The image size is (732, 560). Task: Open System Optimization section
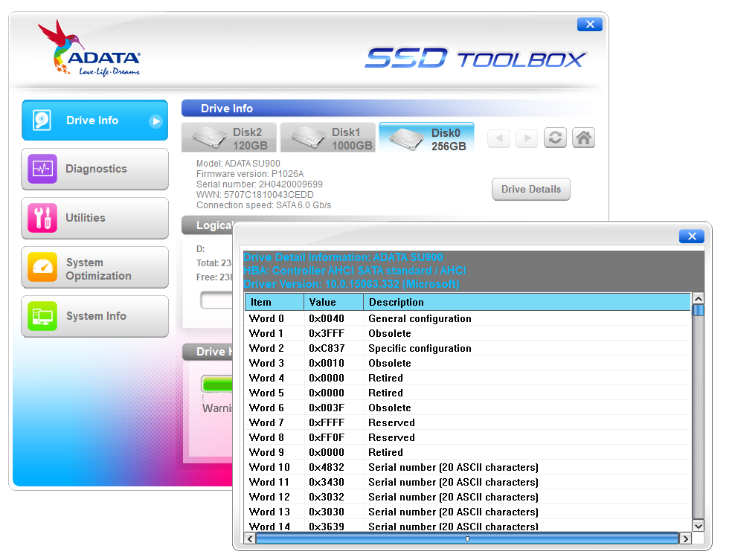tap(94, 268)
